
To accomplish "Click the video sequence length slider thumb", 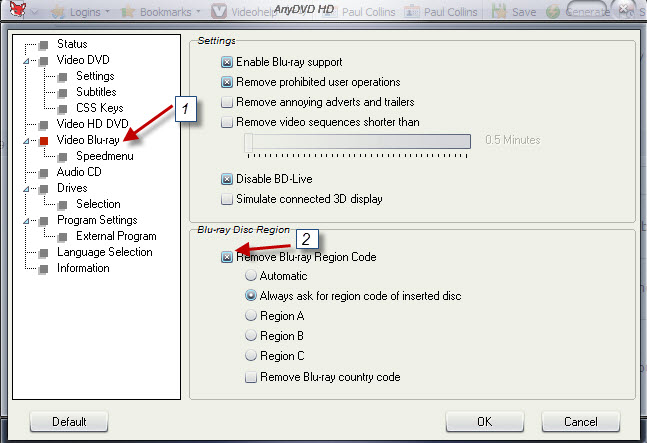I will tap(248, 142).
